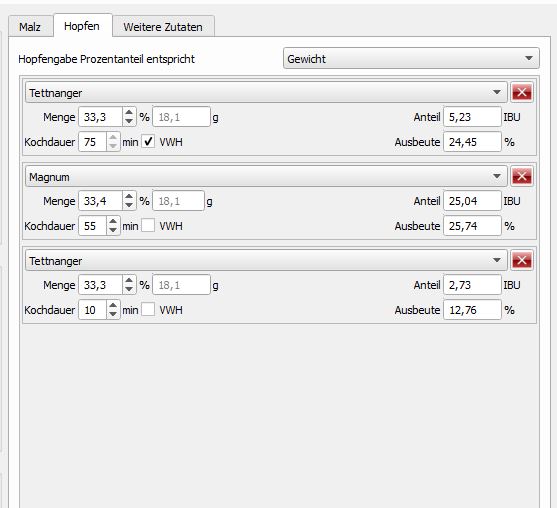Open the Magnum hop variety dropdown
This screenshot has height=508, width=557.
tap(266, 177)
